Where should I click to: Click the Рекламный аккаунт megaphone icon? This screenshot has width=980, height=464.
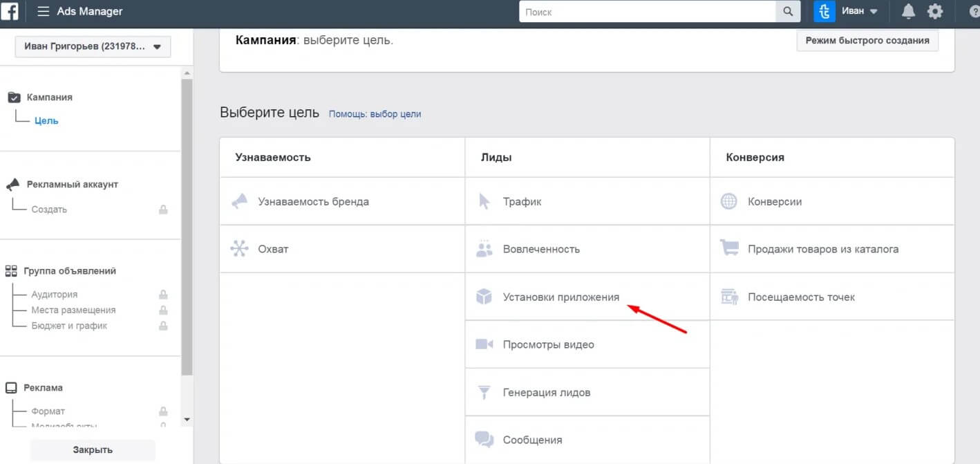coord(13,185)
